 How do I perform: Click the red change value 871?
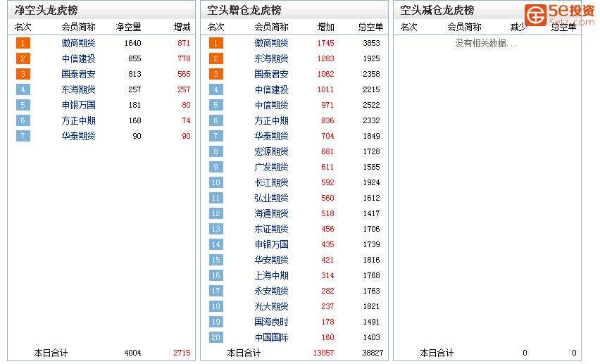[184, 43]
